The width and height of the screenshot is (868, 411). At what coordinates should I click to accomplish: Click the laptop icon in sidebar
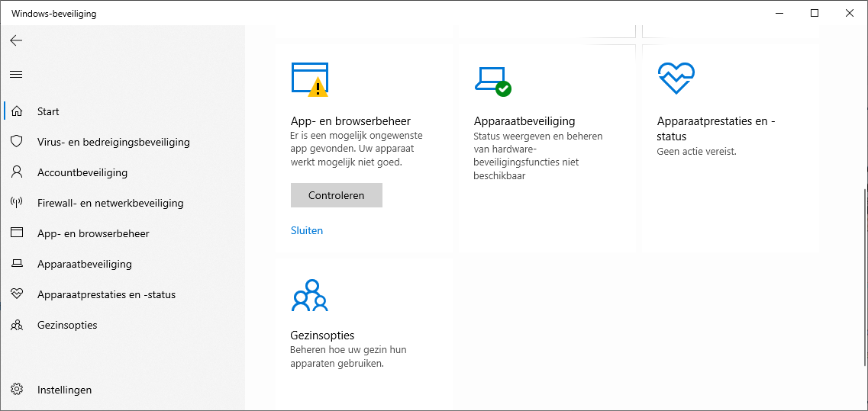pos(17,264)
